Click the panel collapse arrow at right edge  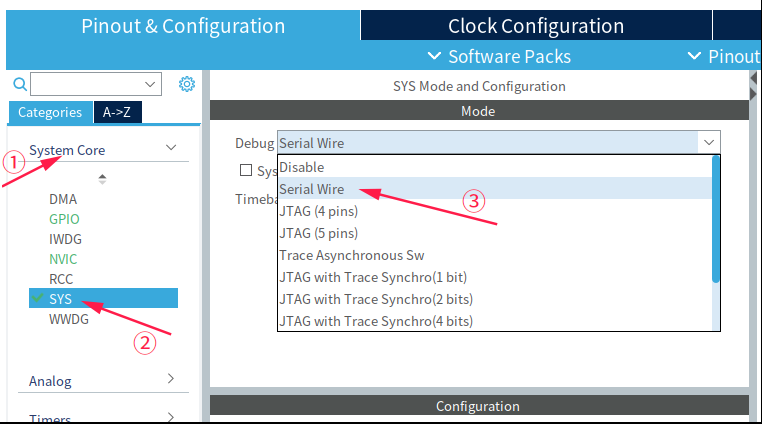point(753,93)
